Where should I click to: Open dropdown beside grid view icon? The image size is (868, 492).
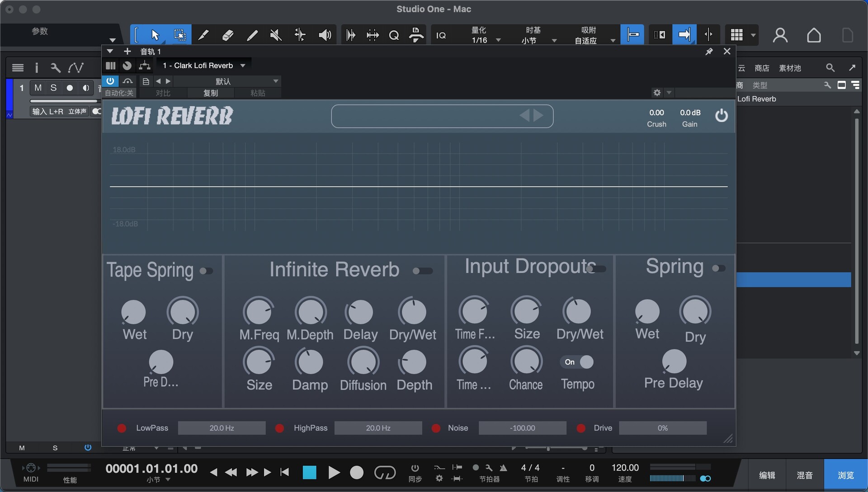click(753, 35)
